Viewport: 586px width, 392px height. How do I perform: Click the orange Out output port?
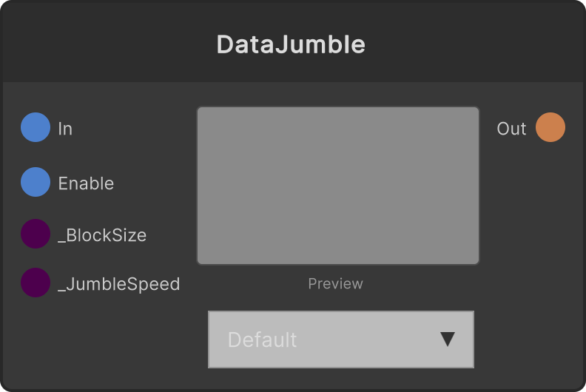coord(550,127)
